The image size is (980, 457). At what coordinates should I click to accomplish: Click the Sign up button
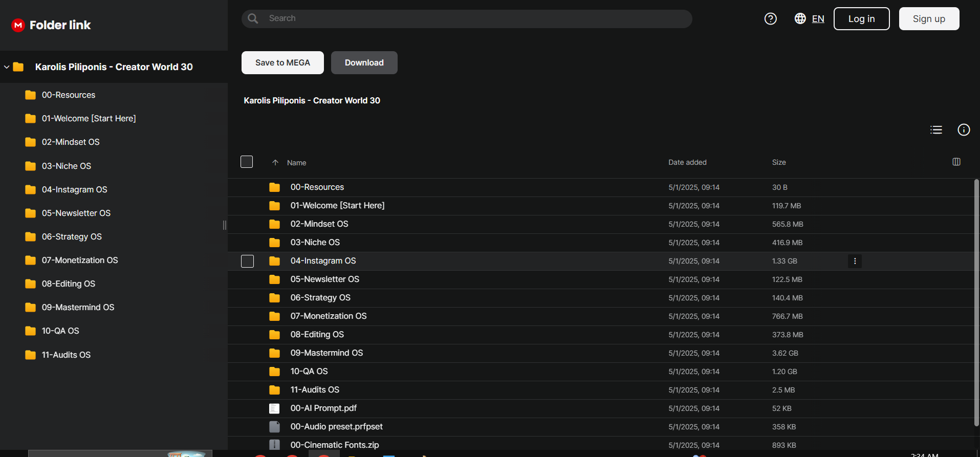coord(929,19)
